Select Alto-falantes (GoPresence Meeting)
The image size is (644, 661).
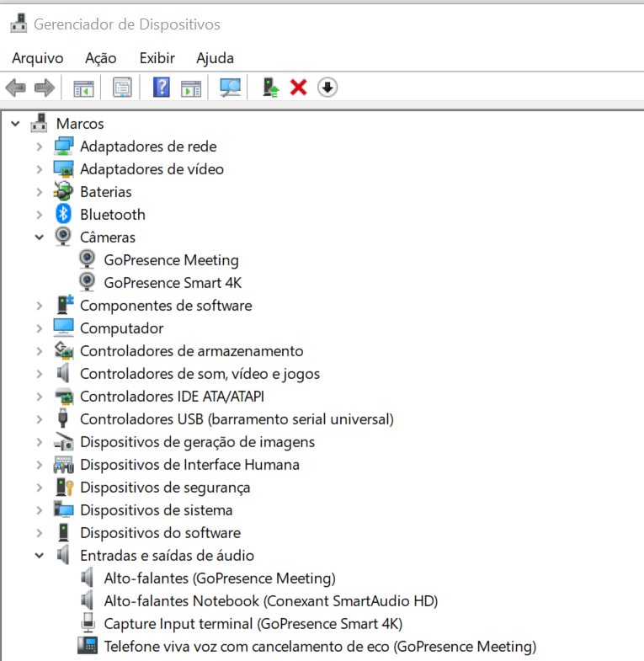(220, 578)
